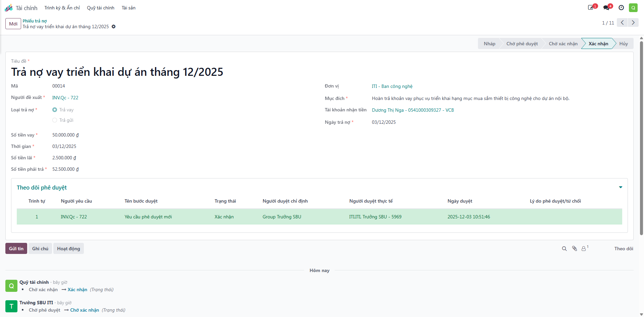This screenshot has height=317, width=644.
Task: Open the Phiếu trả nợ breadcrumb link
Action: pyautogui.click(x=35, y=21)
